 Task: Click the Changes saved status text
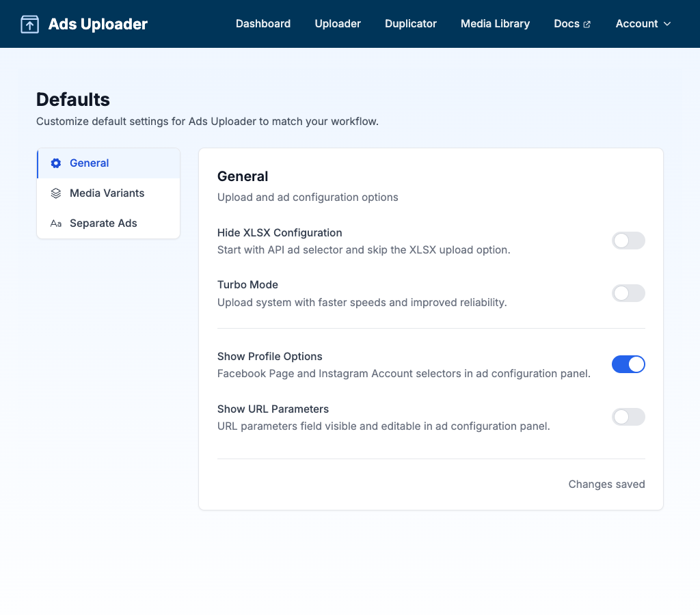tap(606, 484)
